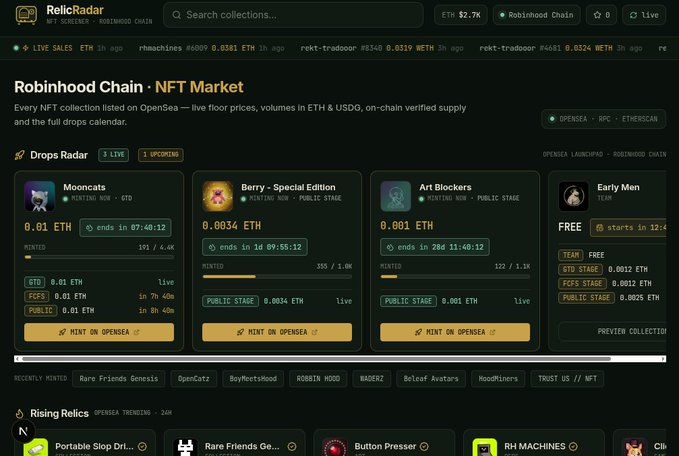Image resolution: width=679 pixels, height=456 pixels.
Task: Click the Drops Radar rocket icon
Action: pyautogui.click(x=19, y=155)
